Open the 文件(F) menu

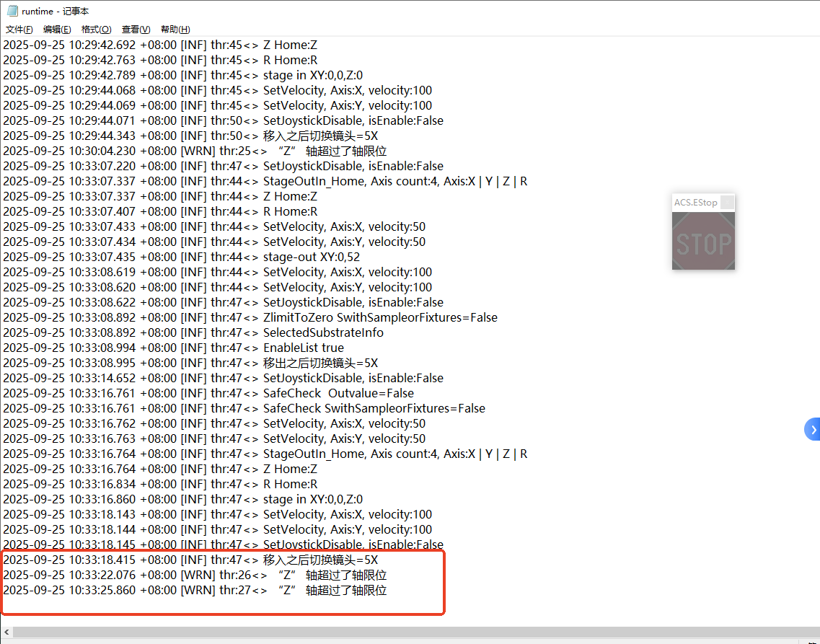(x=19, y=30)
